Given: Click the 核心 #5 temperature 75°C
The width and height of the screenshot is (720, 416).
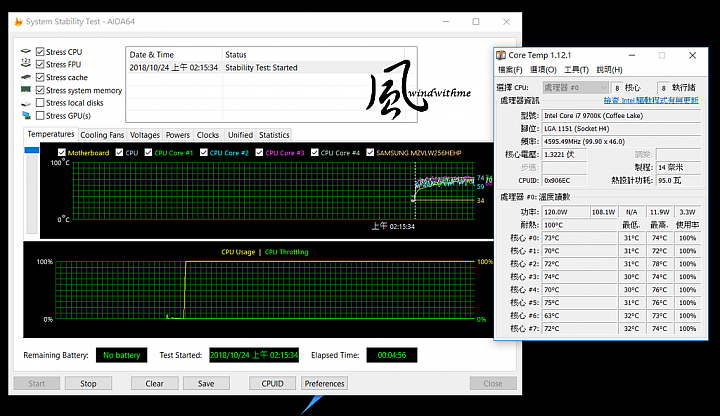Looking at the screenshot, I should (579, 303).
